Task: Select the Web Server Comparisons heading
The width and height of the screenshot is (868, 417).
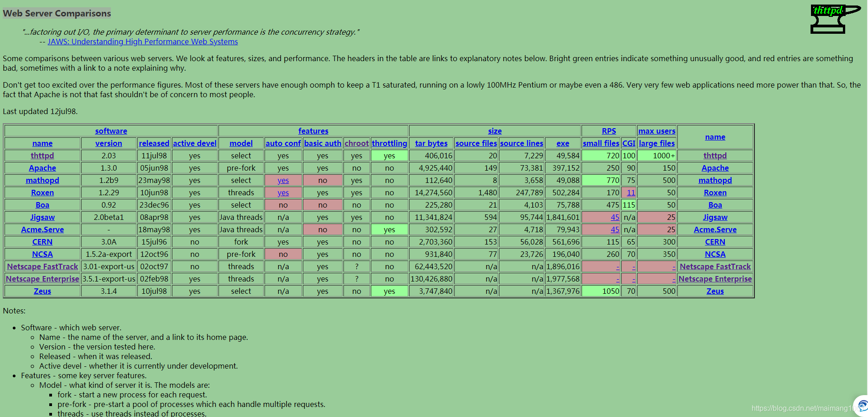Action: (x=57, y=13)
